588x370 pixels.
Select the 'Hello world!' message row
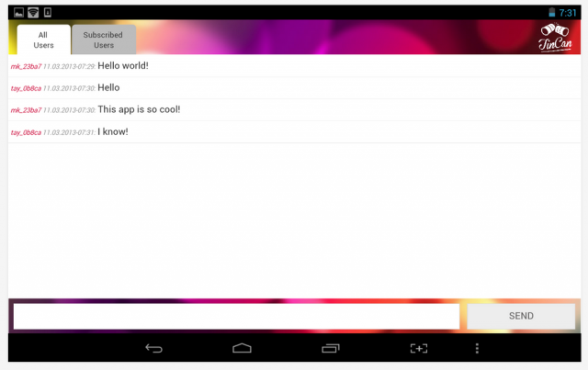[294, 66]
